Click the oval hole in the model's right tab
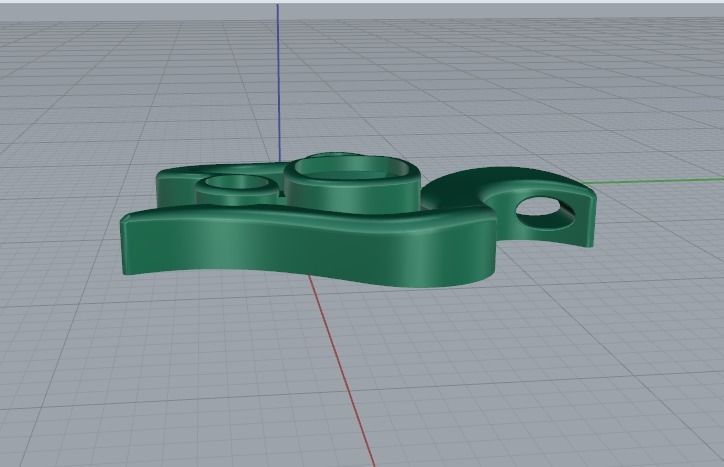The image size is (724, 467). pos(545,212)
